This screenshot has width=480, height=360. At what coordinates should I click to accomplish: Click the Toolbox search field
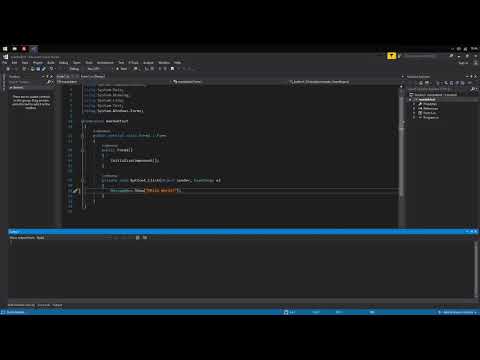click(29, 82)
